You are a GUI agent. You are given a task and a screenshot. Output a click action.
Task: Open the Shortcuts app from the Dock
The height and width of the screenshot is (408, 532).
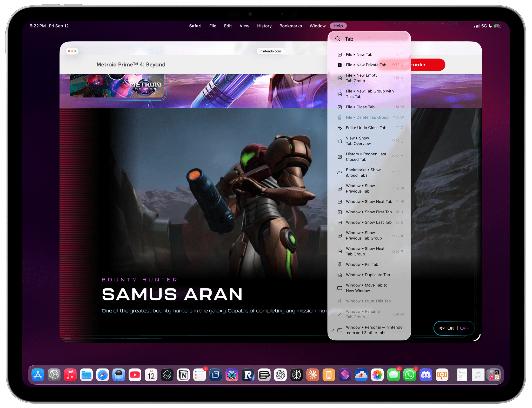[x=345, y=375]
